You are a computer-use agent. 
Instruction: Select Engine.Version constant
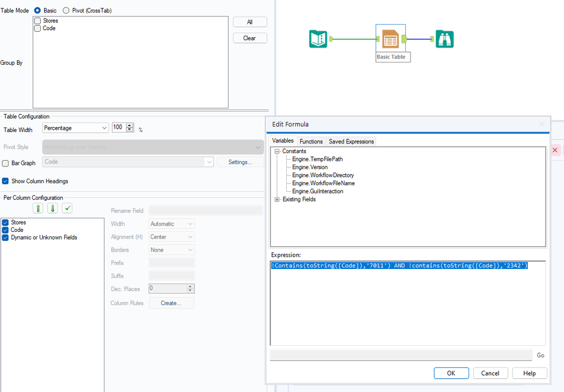(x=310, y=167)
